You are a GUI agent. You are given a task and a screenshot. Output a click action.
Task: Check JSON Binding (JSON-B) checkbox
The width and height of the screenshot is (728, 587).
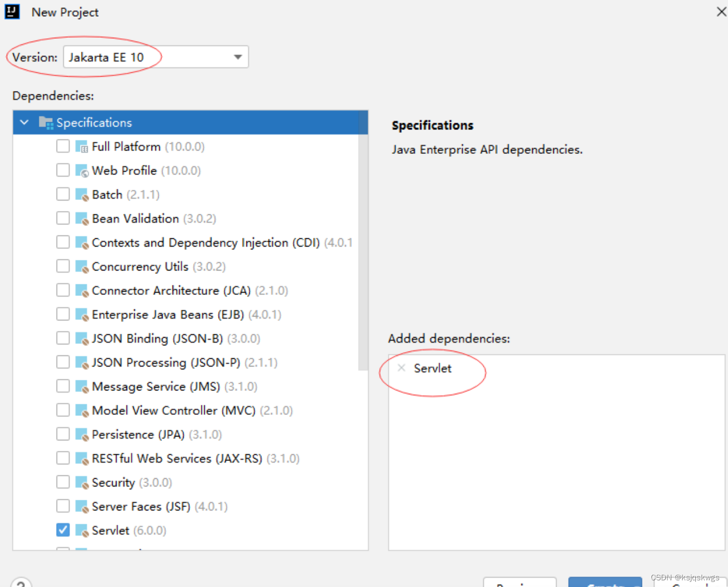point(63,338)
